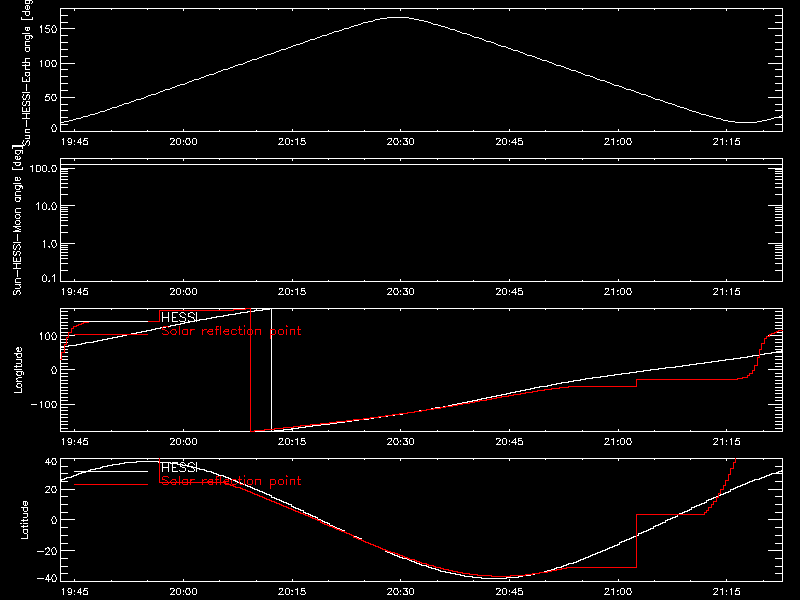Click the 20:45 time label under Latitude plot
800x600 pixels.
pyautogui.click(x=509, y=591)
